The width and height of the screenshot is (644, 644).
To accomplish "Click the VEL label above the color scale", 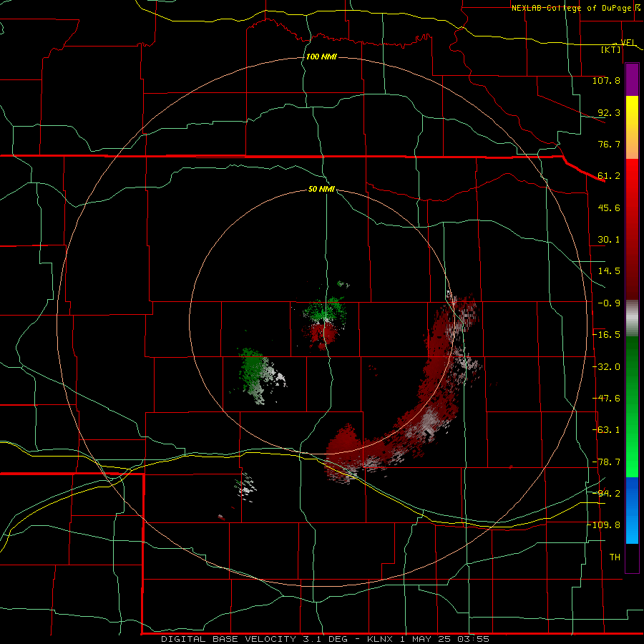I will click(628, 42).
